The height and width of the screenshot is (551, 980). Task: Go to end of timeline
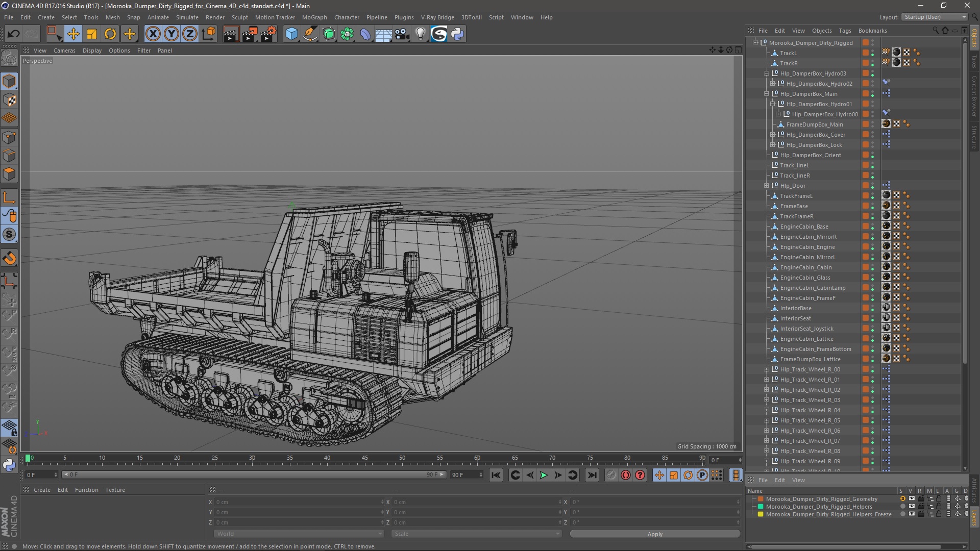592,475
